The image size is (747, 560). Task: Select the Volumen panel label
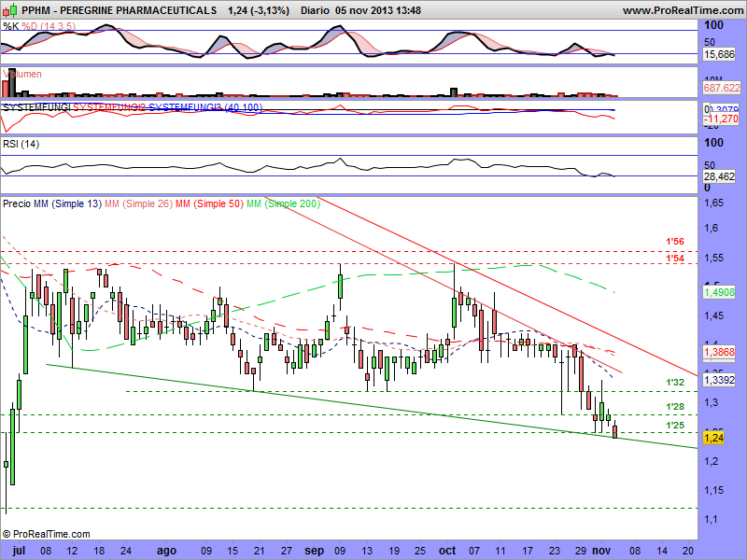pyautogui.click(x=21, y=74)
